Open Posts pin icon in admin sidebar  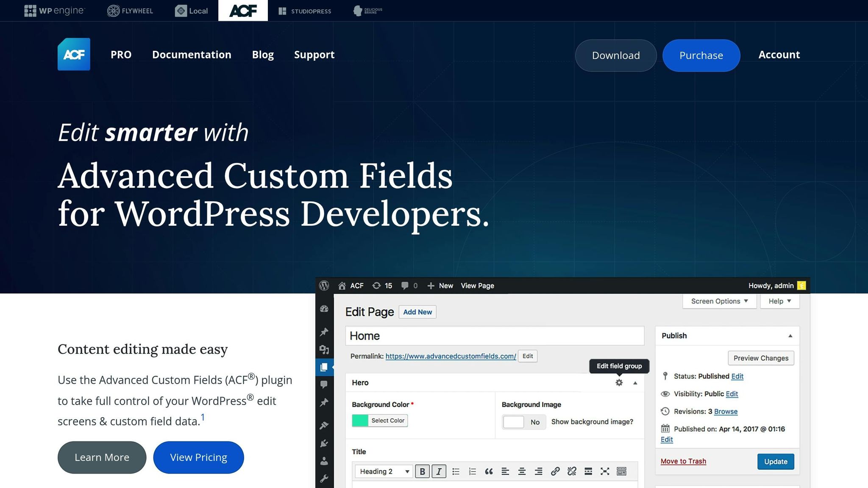click(324, 332)
